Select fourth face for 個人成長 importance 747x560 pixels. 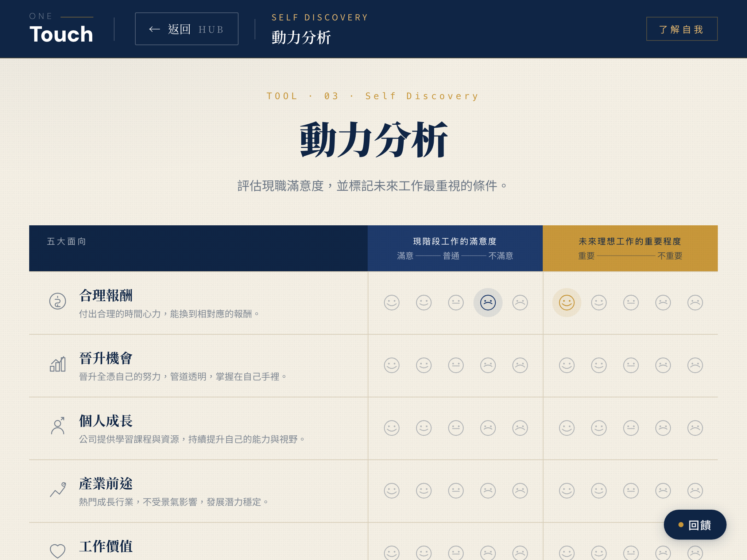[x=663, y=428]
